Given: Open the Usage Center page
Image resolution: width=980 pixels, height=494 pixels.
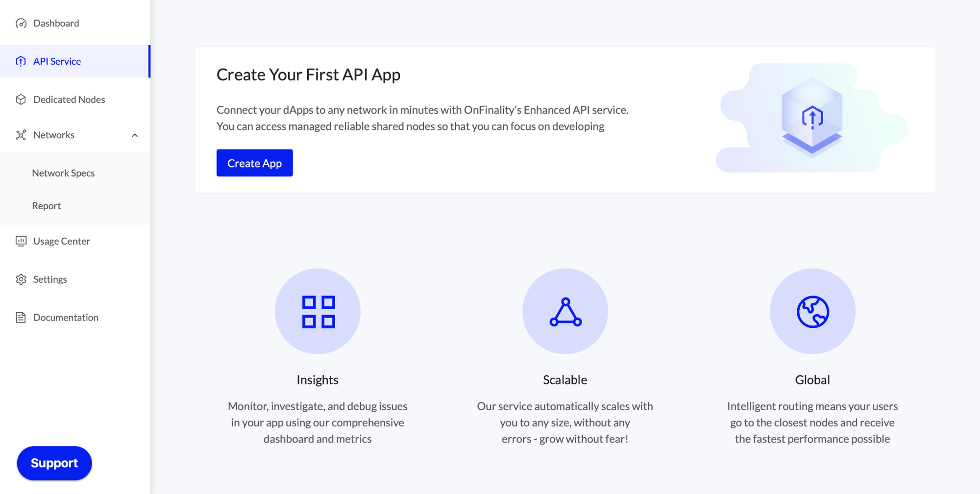Looking at the screenshot, I should 61,241.
